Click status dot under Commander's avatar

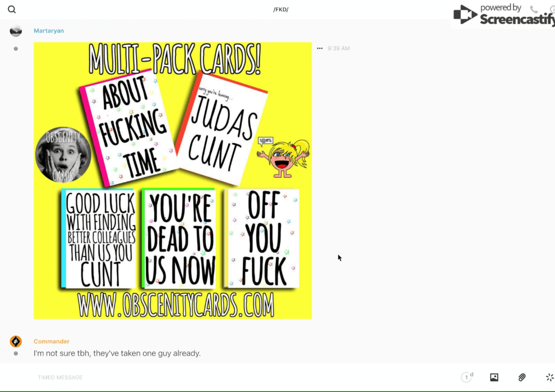(x=16, y=353)
